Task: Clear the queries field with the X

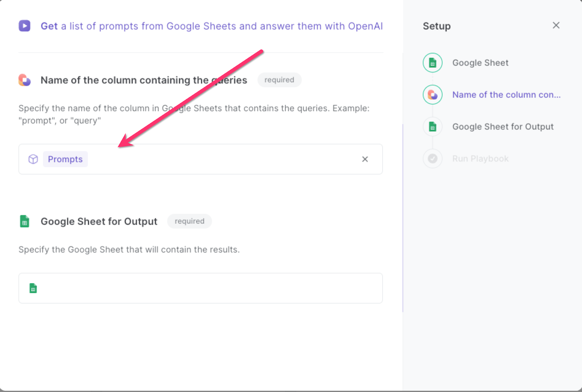Action: click(x=365, y=159)
